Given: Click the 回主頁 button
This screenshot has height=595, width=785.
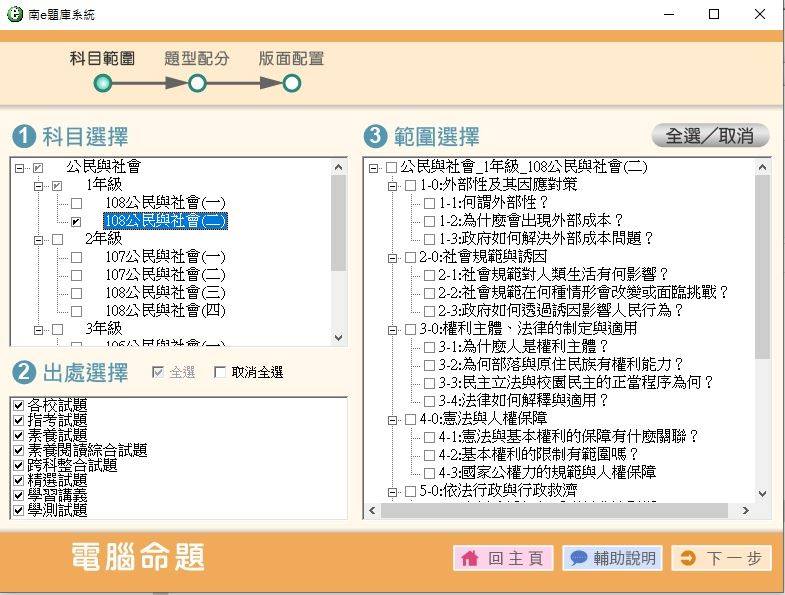Looking at the screenshot, I should (503, 558).
